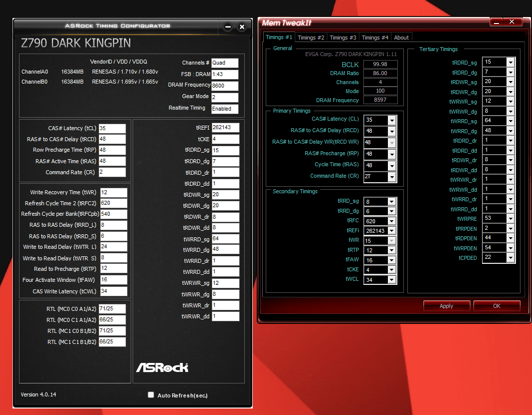Open the tRFC dropdown in Mem TweakIt
This screenshot has height=415, width=532.
(391, 221)
